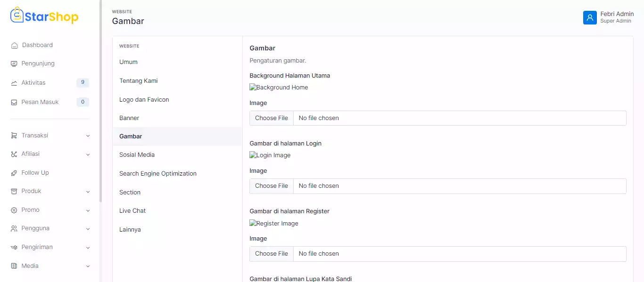The image size is (644, 282).
Task: Click the sidebar vertical scrollbar
Action: [100, 101]
